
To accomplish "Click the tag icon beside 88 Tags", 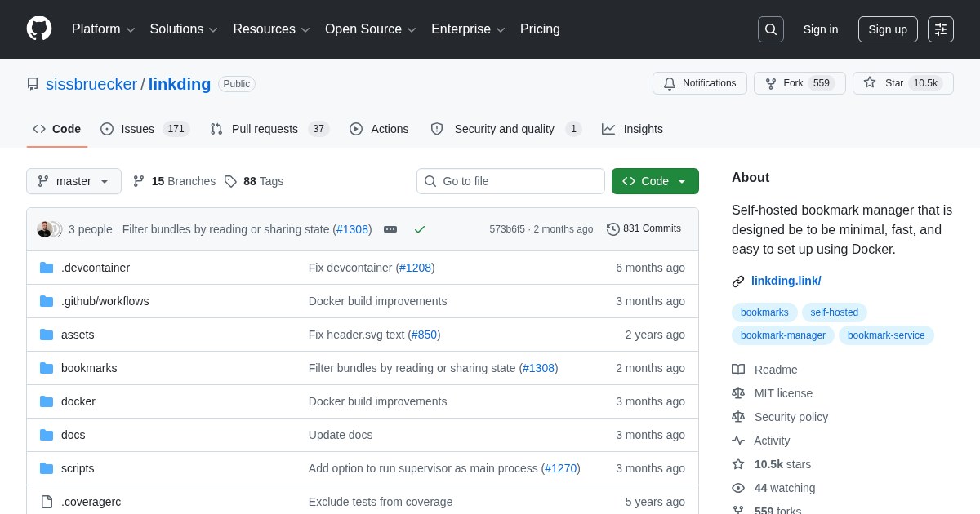I will click(230, 181).
